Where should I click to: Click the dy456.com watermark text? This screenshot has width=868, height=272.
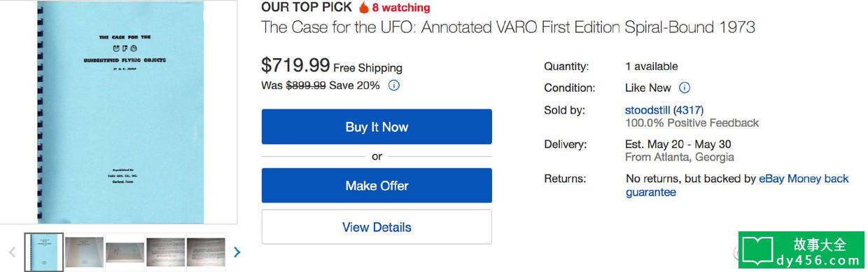point(818,260)
